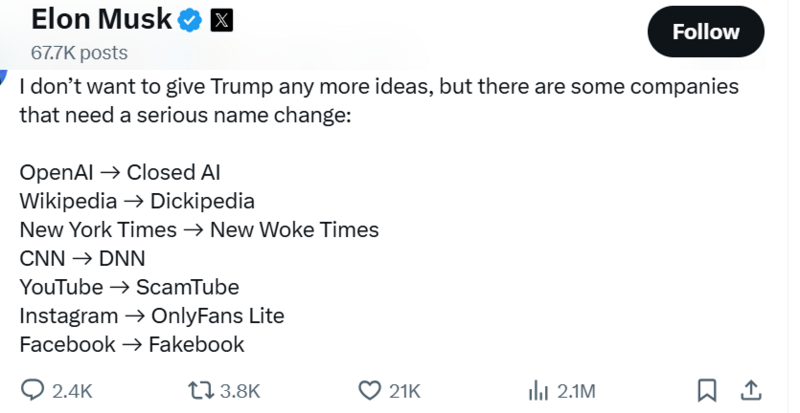
Task: Click the 3.8K reposts count
Action: point(240,391)
